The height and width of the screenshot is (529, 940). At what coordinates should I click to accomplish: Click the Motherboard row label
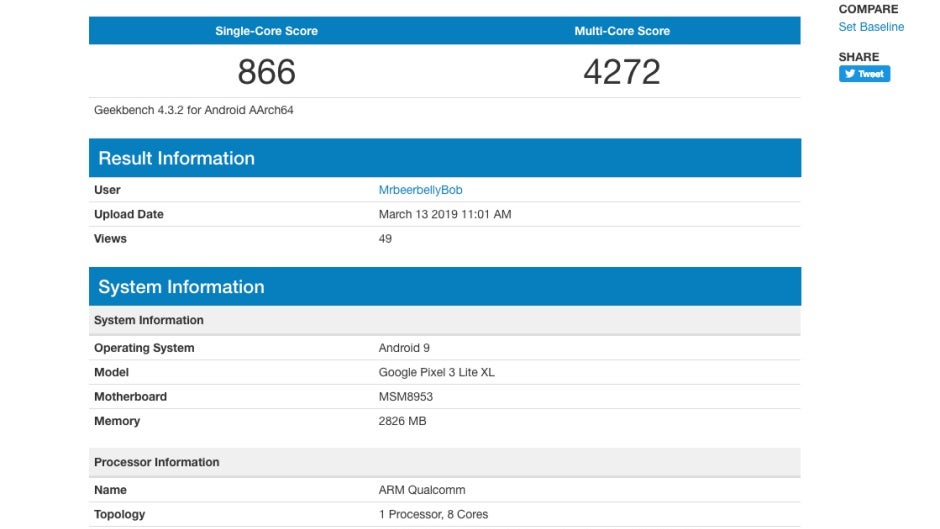click(x=130, y=397)
